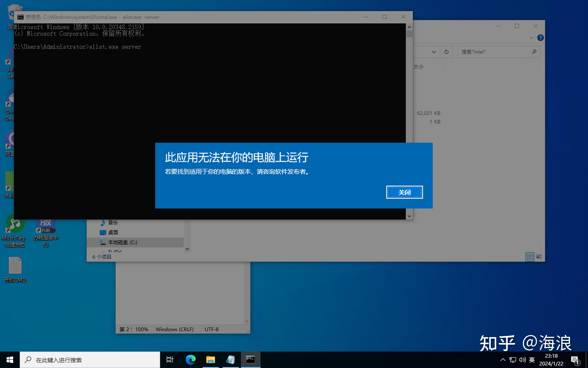Close the cmd window
Screen dimensions: 588x368
tap(403, 17)
